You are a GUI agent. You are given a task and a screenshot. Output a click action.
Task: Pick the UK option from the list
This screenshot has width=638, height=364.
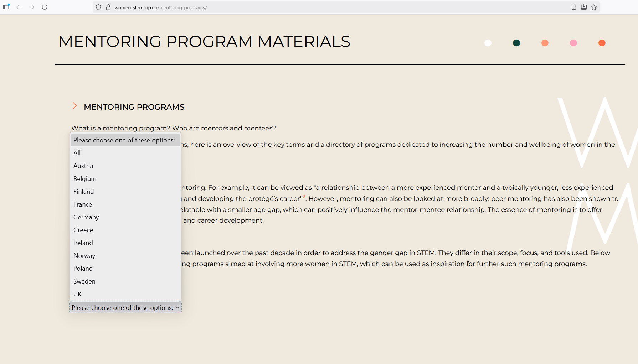(x=78, y=294)
